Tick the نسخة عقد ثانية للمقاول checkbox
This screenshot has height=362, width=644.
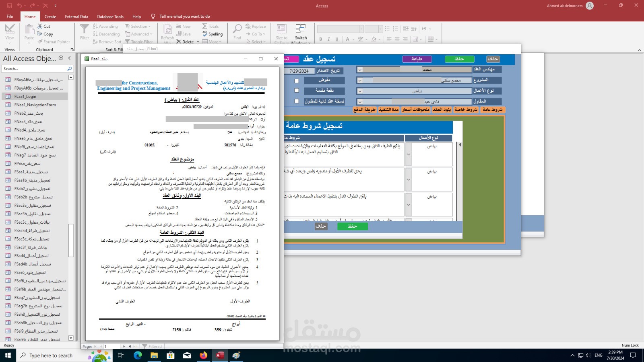tap(297, 101)
